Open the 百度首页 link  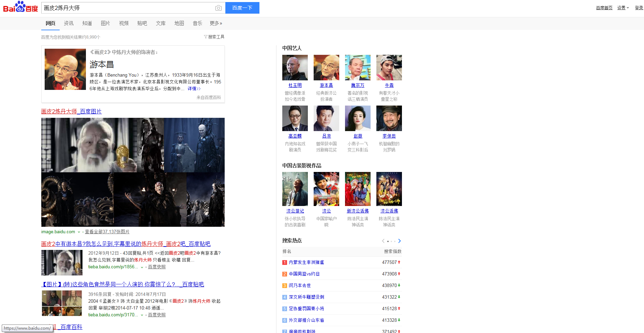coord(604,8)
